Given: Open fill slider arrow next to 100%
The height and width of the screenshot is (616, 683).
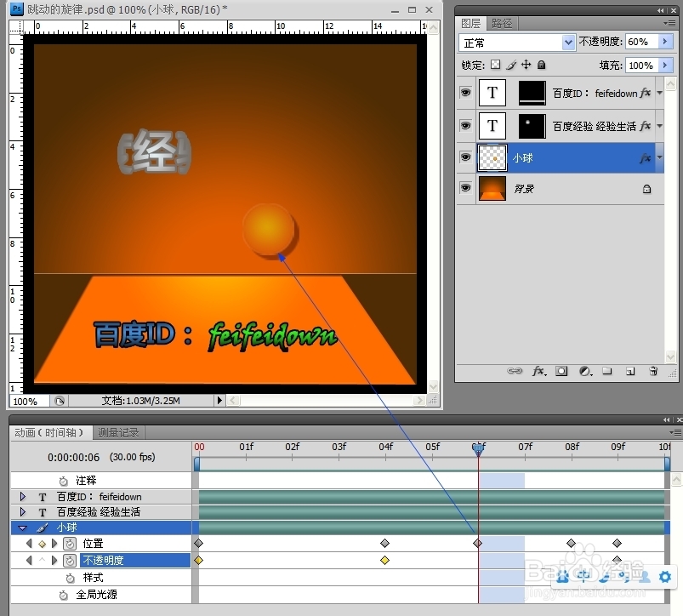Looking at the screenshot, I should click(665, 66).
